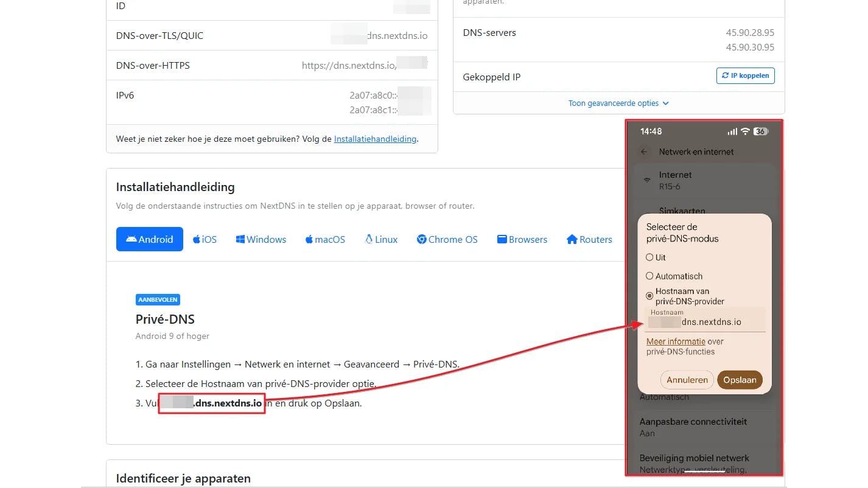Open the Internet R15-6 setting
868x488 pixels.
(x=705, y=180)
